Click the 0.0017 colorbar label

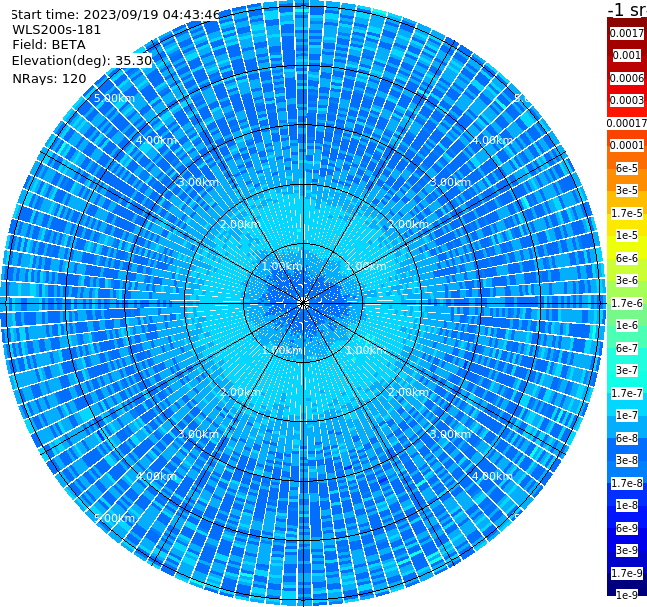pyautogui.click(x=627, y=33)
